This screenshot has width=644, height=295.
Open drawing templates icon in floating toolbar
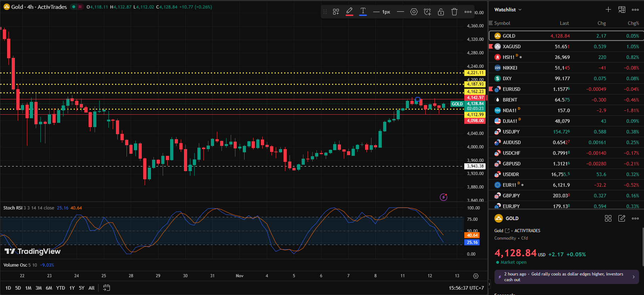pos(336,12)
